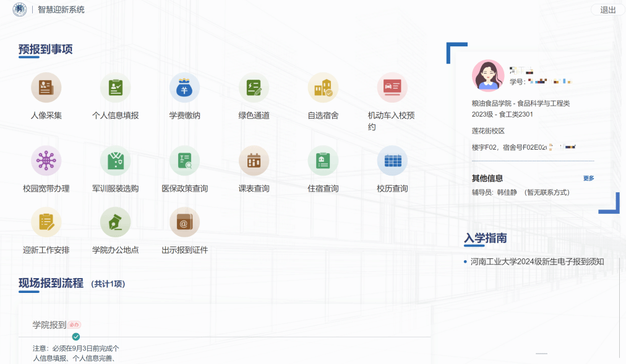Click the 退出 logout button
This screenshot has width=626, height=364.
608,10
